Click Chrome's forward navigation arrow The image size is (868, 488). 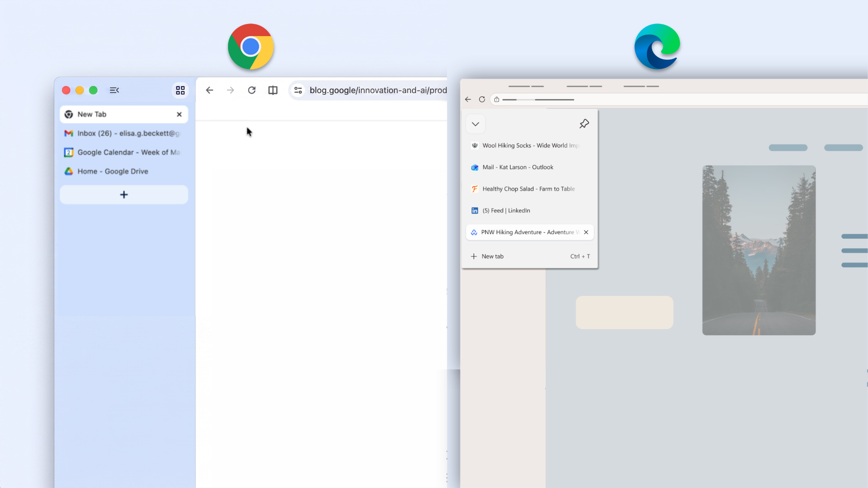[x=231, y=90]
